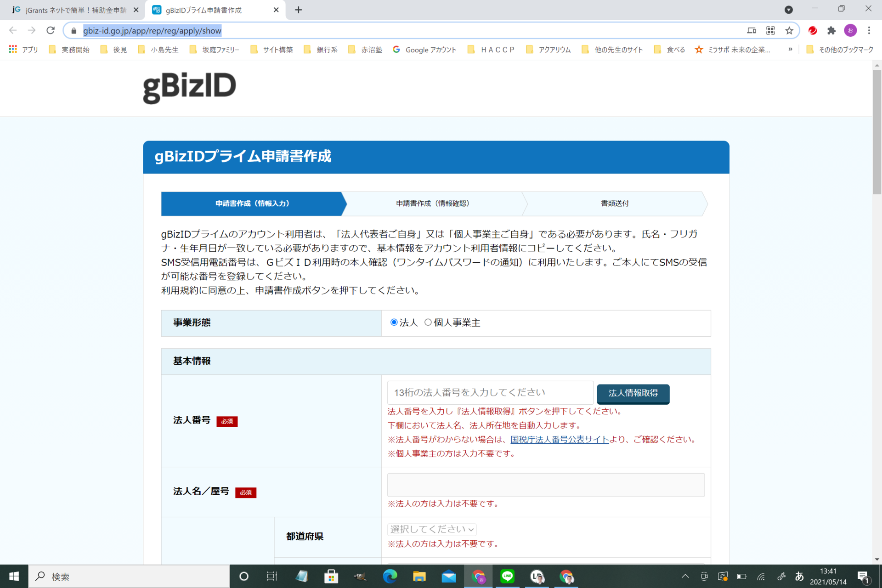Open Microsoft Store from taskbar

[x=331, y=577]
